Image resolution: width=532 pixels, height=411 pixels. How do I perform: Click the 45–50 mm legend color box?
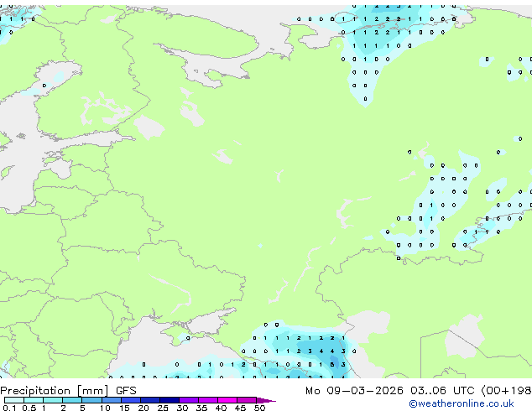point(247,400)
